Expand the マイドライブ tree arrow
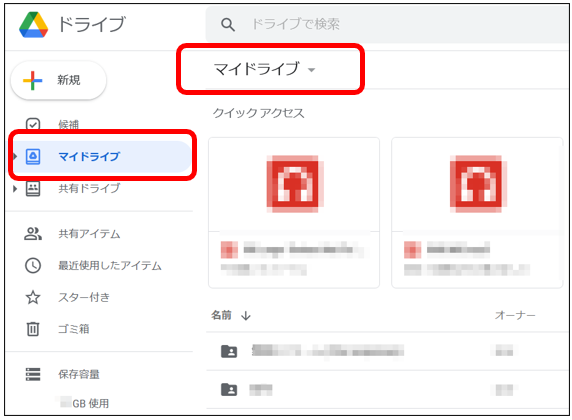Image resolution: width=572 pixels, height=420 pixels. point(15,157)
